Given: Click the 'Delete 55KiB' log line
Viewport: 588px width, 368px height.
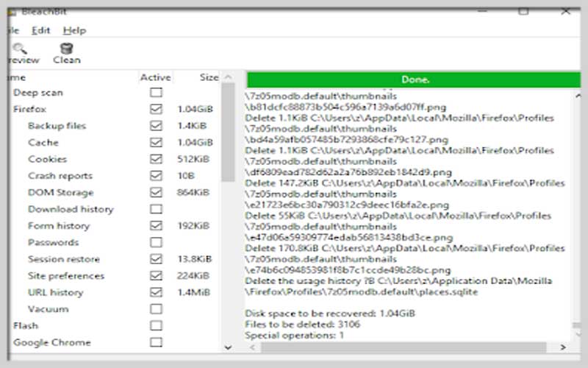Looking at the screenshot, I should click(x=398, y=216).
